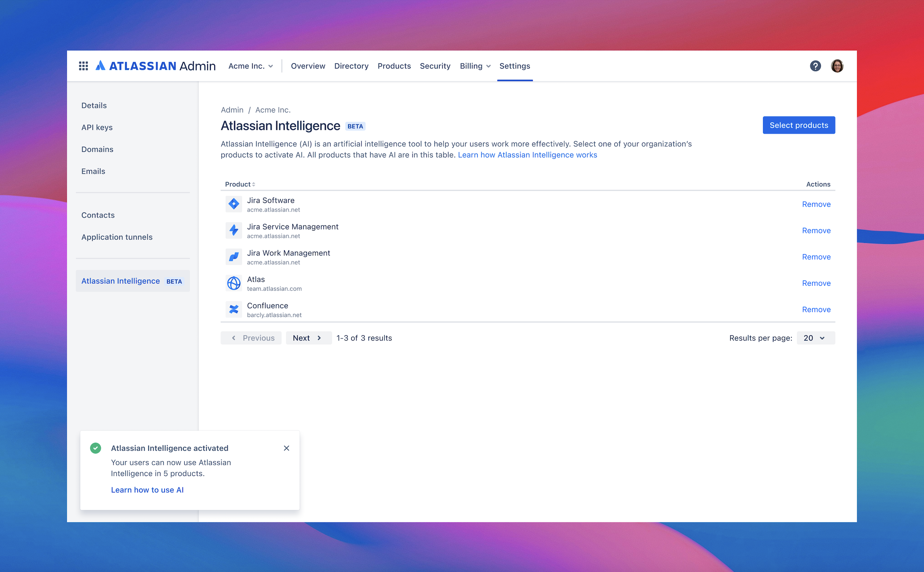Expand the Acme Inc. organization dropdown
Viewport: 924px width, 572px height.
(250, 66)
